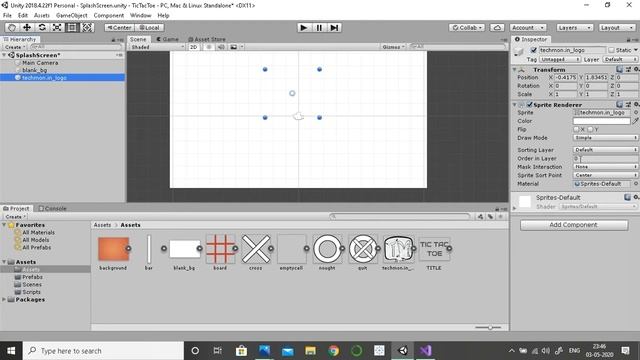Toggle scene audio icon

pos(221,47)
